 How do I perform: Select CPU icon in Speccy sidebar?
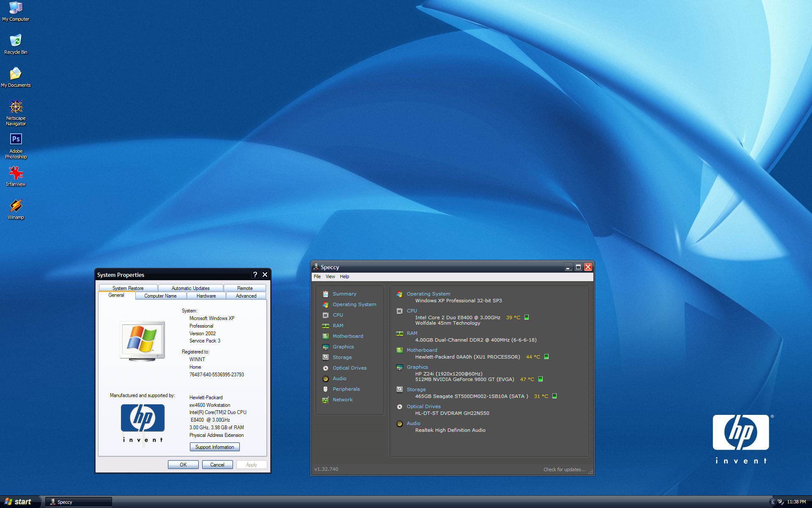[326, 315]
